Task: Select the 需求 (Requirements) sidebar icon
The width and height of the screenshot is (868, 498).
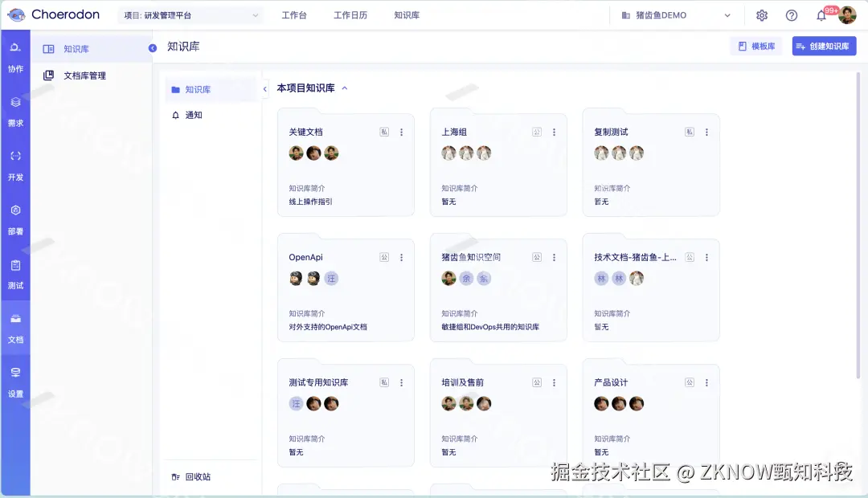Action: [x=15, y=108]
